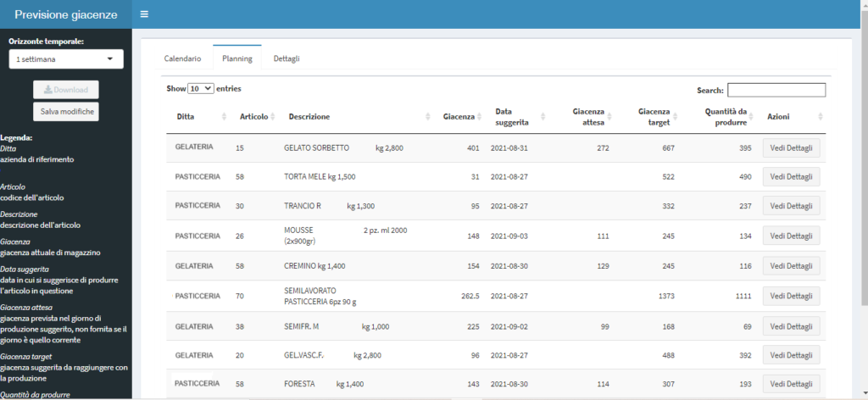Open Vedi Dettagli for TORTA MELE
This screenshot has height=400, width=868.
[791, 176]
